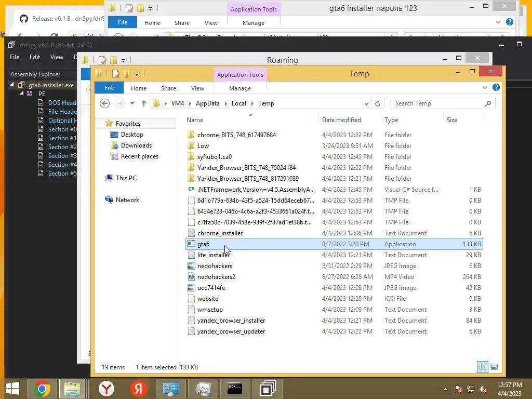The height and width of the screenshot is (399, 532).
Task: Select Section #3 in Assembly Explorer
Action: click(62, 156)
